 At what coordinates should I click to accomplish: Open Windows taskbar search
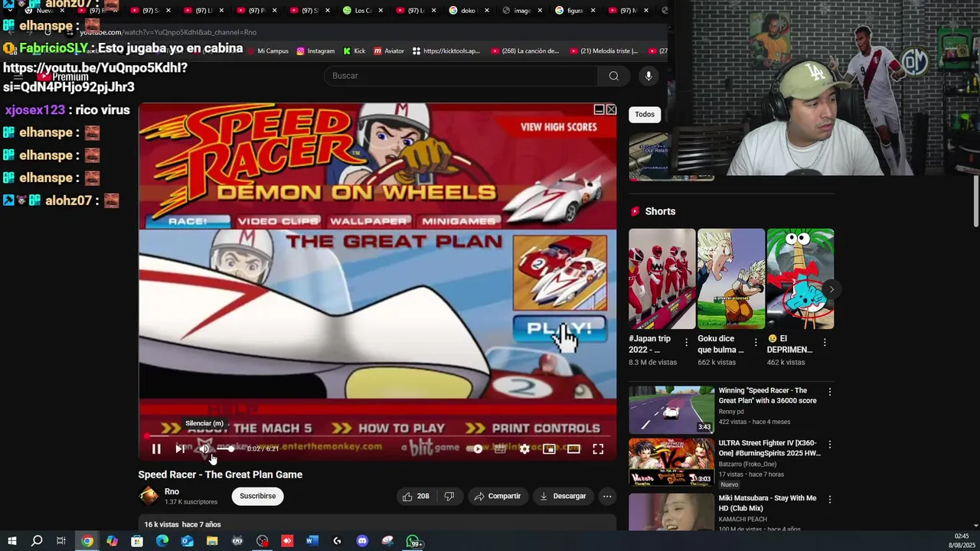click(37, 541)
